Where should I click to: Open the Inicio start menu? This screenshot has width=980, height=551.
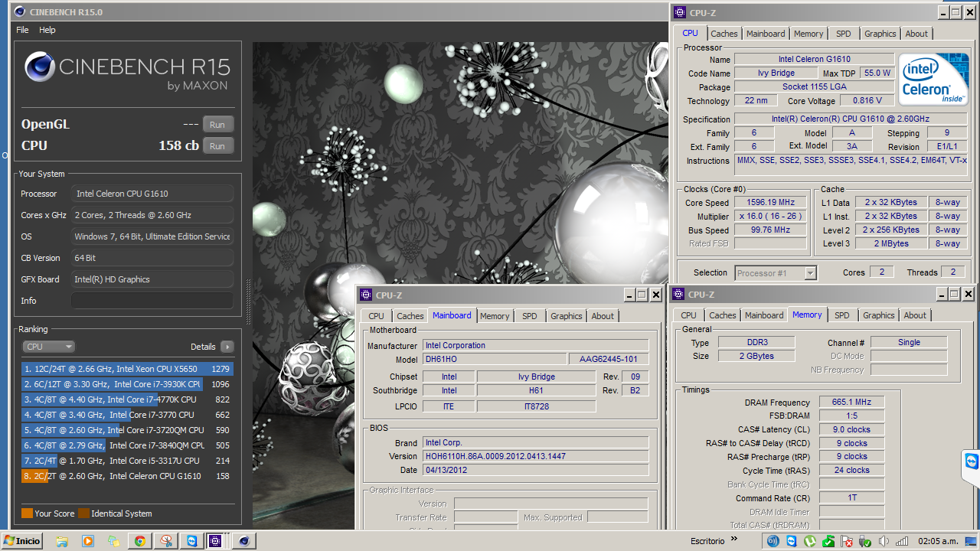pos(23,541)
